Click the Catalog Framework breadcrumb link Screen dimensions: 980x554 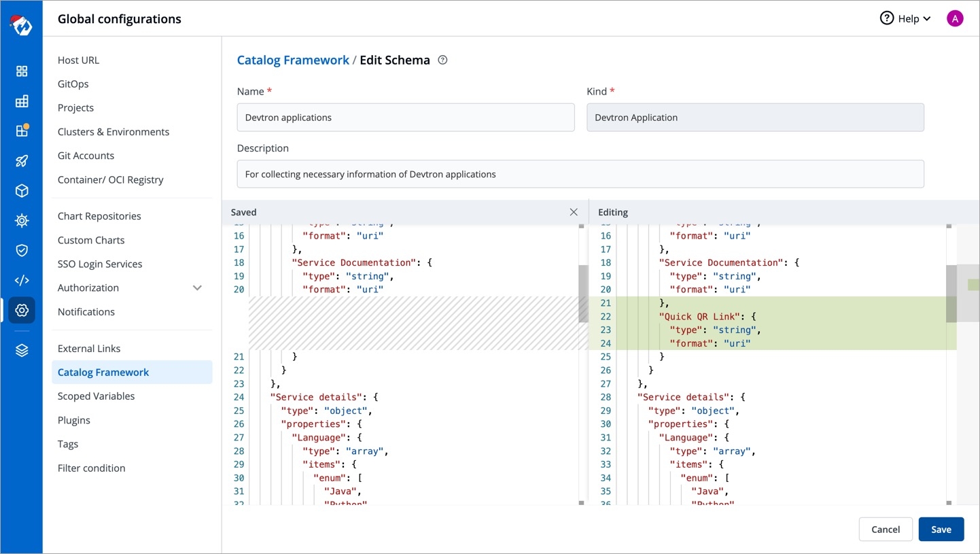pos(293,60)
